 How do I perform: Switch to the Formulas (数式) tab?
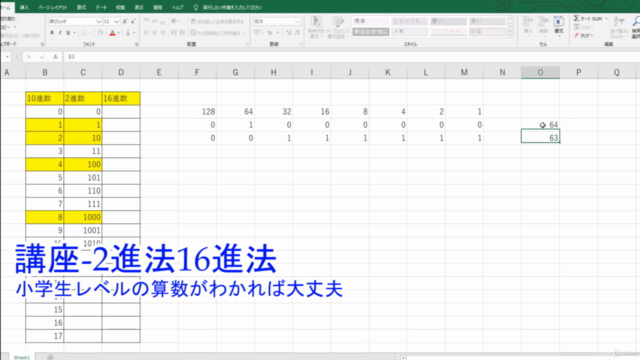point(82,7)
